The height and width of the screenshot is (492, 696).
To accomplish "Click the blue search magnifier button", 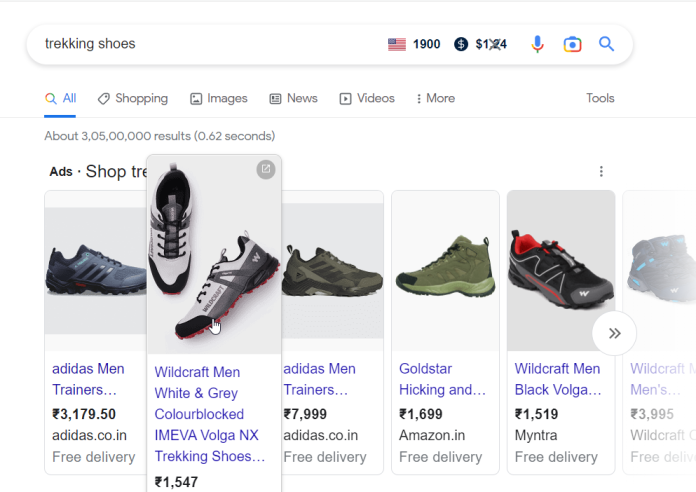I will click(x=606, y=44).
